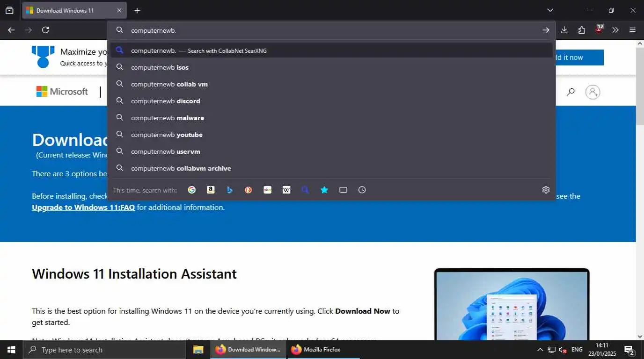Viewport: 644px width, 359px height.
Task: Open taskbar clock and date
Action: coord(603,350)
